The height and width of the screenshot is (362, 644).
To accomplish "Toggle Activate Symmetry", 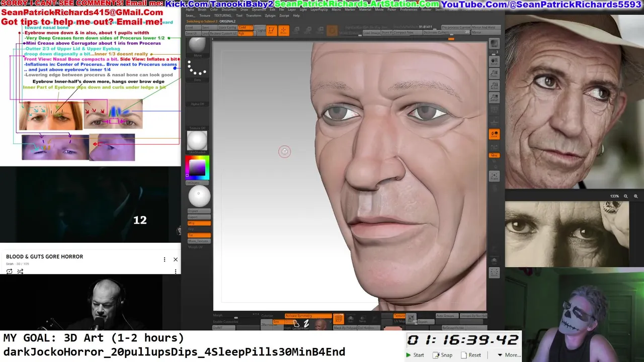I will pos(308,316).
